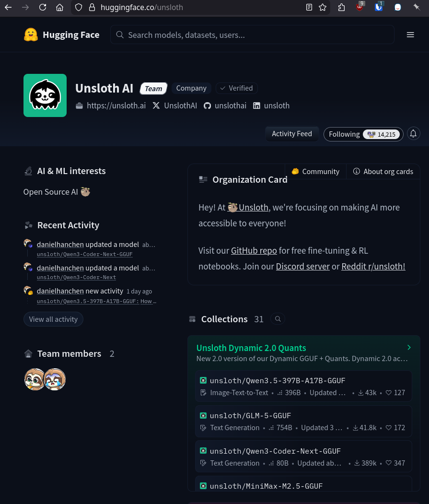Open the Community tab
The image size is (429, 504).
315,172
